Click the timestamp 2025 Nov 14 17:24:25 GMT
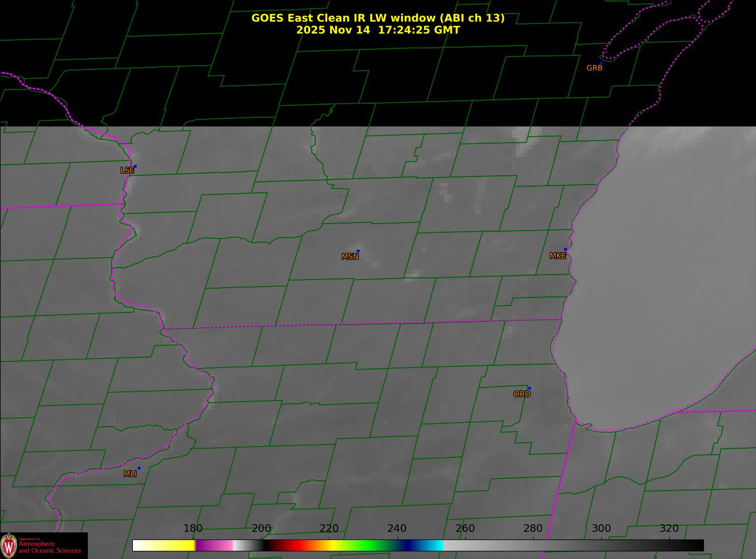The width and height of the screenshot is (756, 559). tap(378, 30)
